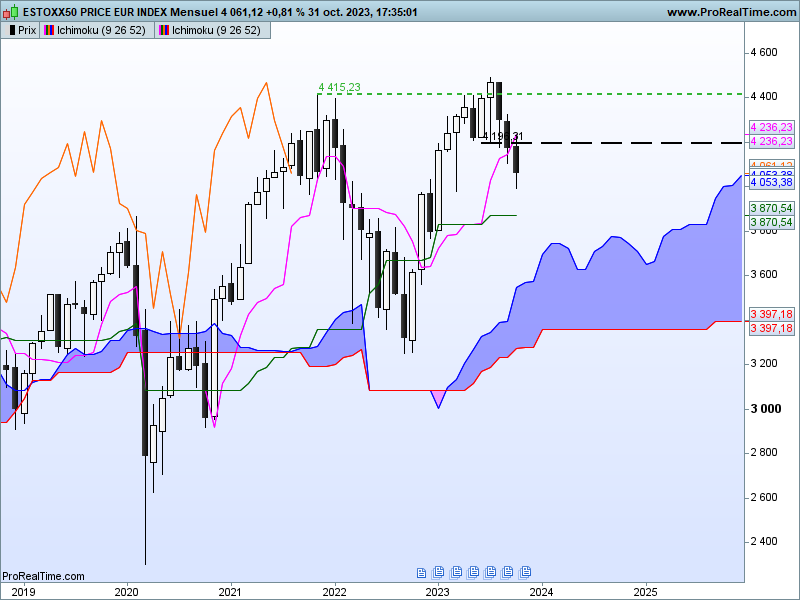Open the single-page news icon on the timeline
This screenshot has width=800, height=600.
[421, 573]
